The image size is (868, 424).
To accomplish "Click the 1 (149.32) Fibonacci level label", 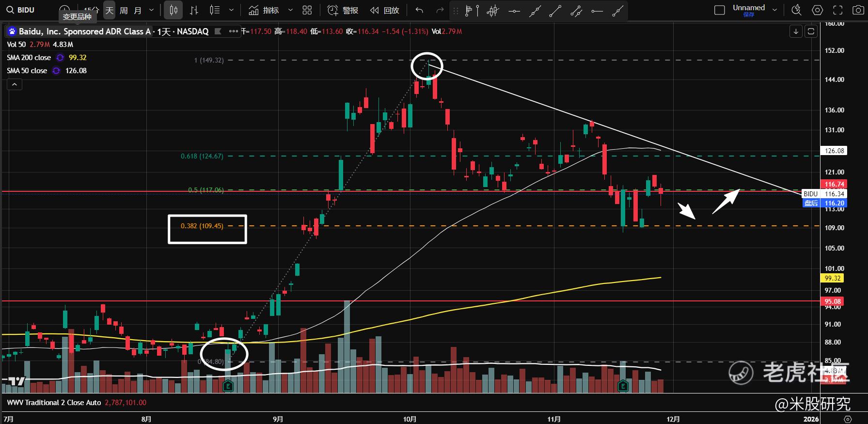I will 209,61.
